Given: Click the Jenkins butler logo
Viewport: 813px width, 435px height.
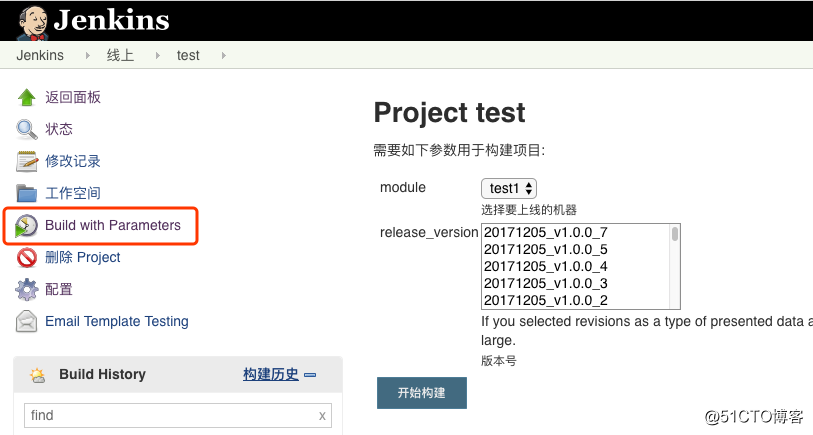Looking at the screenshot, I should click(33, 23).
